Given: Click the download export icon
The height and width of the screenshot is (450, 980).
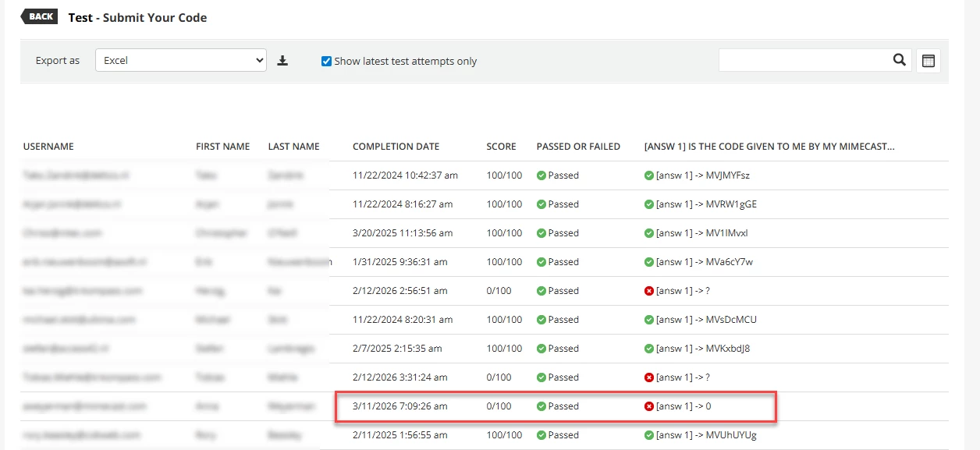Looking at the screenshot, I should click(x=282, y=61).
